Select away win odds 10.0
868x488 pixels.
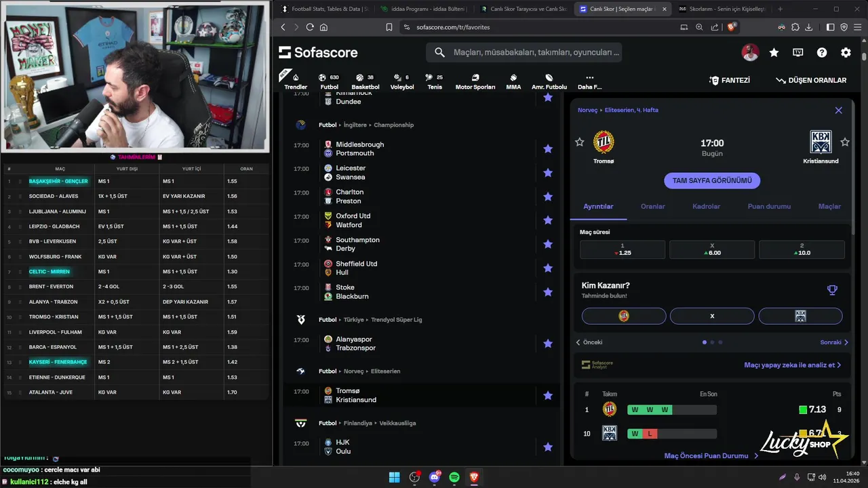(802, 249)
